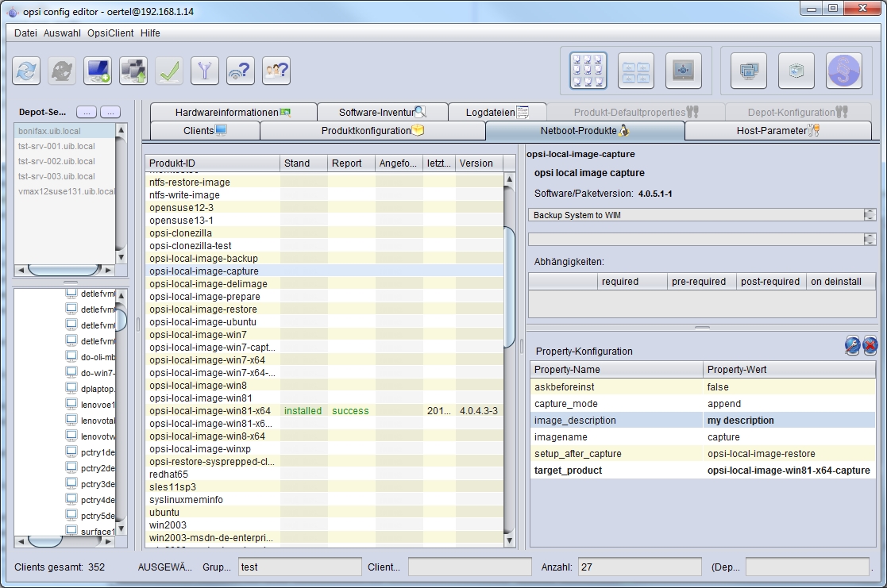
Task: Switch to the Software-Inventur tab
Action: [383, 112]
